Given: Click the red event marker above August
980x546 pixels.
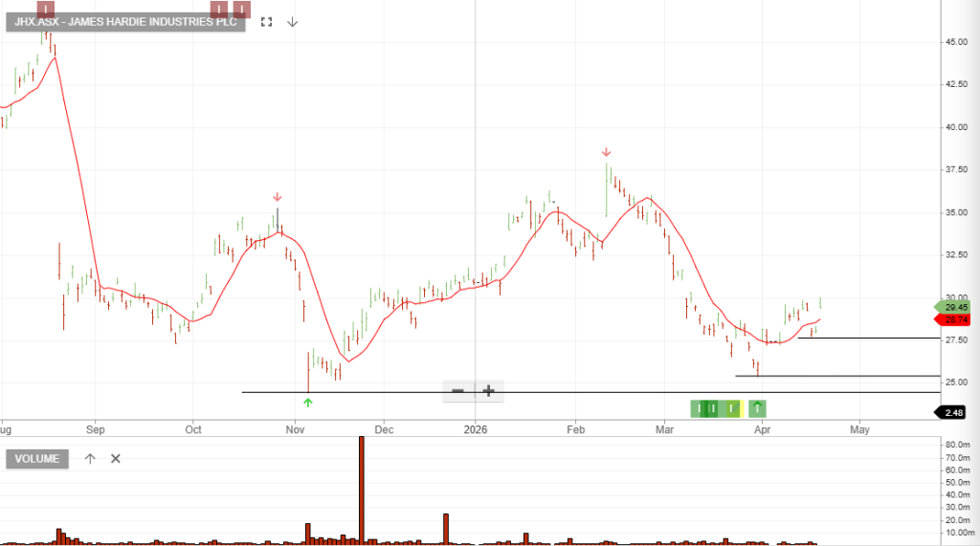Looking at the screenshot, I should [46, 11].
